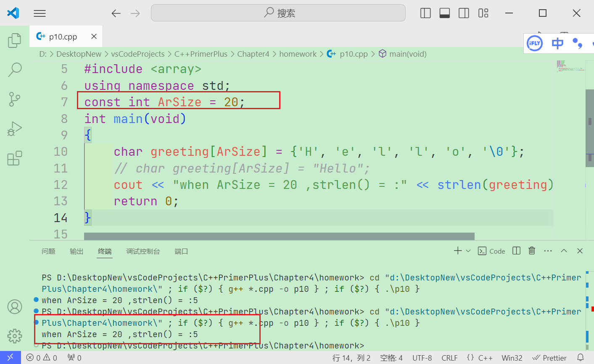This screenshot has width=594, height=364.
Task: Switch to the 输出 panel tab
Action: (77, 251)
